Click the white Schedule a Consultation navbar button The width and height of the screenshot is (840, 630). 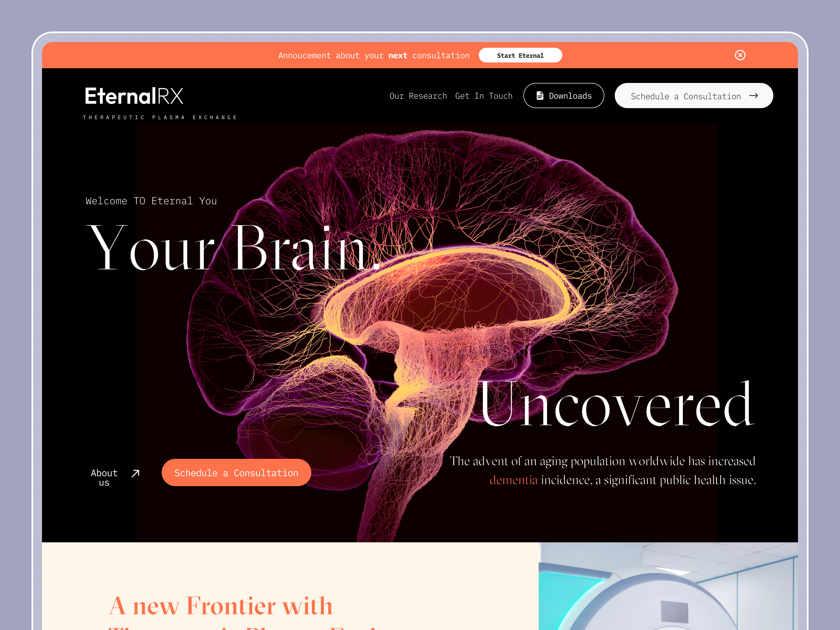click(693, 96)
